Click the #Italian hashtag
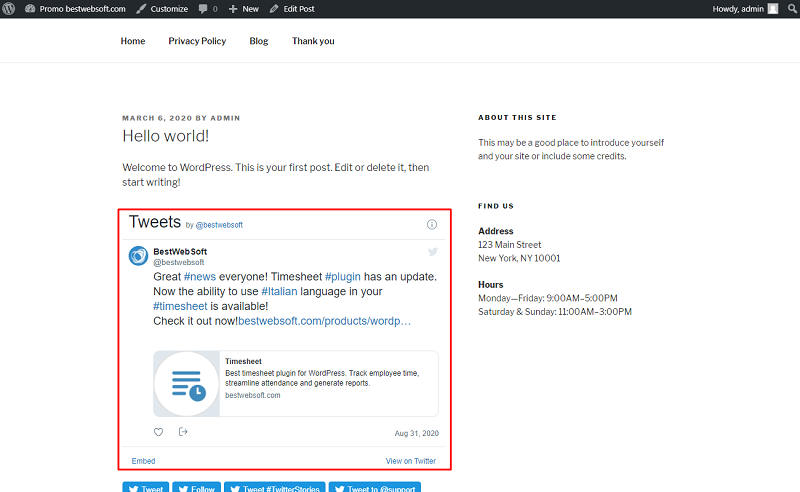The image size is (800, 492). [x=279, y=291]
